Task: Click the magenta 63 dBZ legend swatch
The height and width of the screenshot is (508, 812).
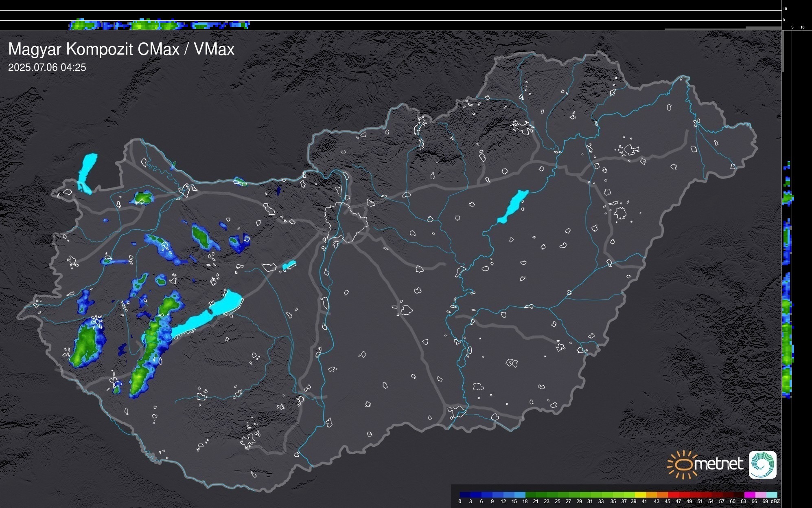Action: [x=749, y=495]
